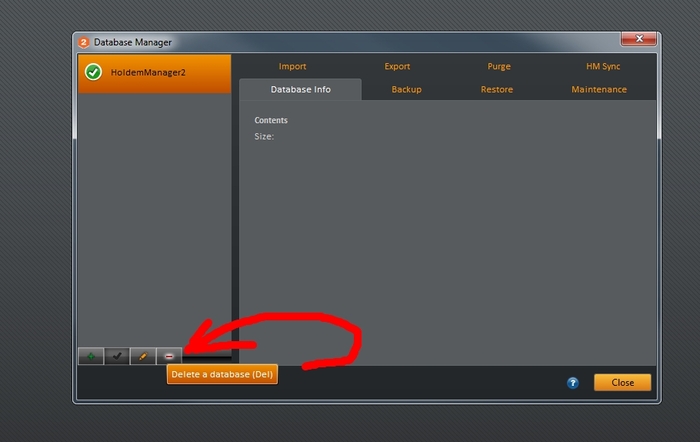700x442 pixels.
Task: Open the Purge tab
Action: [x=499, y=67]
